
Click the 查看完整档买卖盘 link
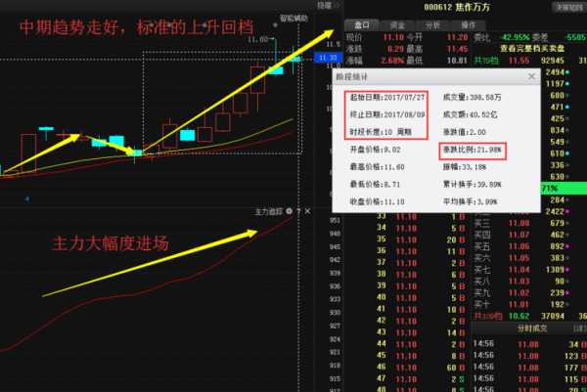[x=532, y=48]
